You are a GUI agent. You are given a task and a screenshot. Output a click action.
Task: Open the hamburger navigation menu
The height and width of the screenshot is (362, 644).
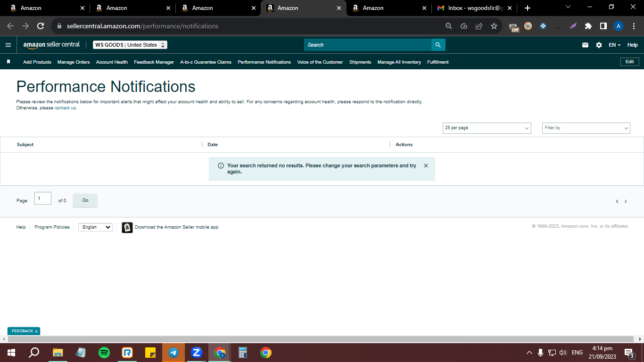point(8,45)
